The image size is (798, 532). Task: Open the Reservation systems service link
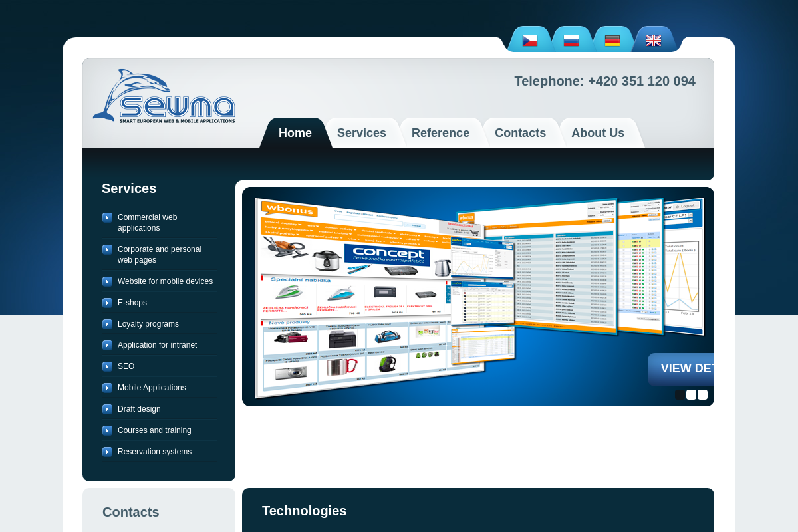tap(154, 452)
